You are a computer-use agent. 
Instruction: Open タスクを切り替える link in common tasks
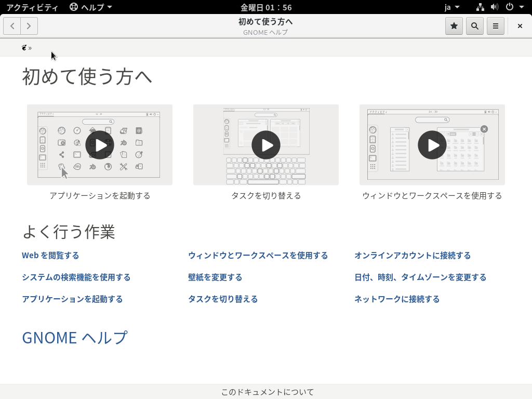(x=223, y=299)
